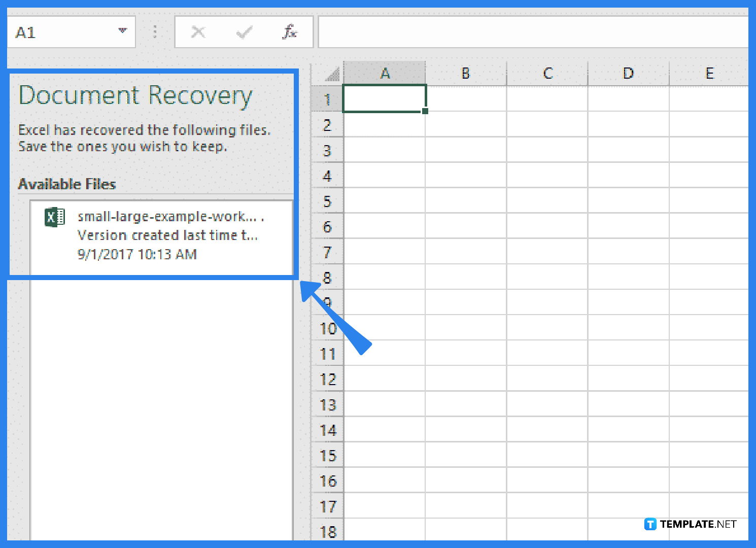Viewport: 756px width, 548px height.
Task: Click the Enter checkmark icon near formula bar
Action: pyautogui.click(x=244, y=31)
